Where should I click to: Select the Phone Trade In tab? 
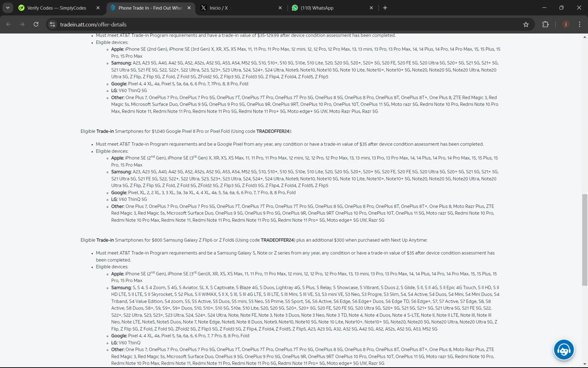click(x=151, y=7)
